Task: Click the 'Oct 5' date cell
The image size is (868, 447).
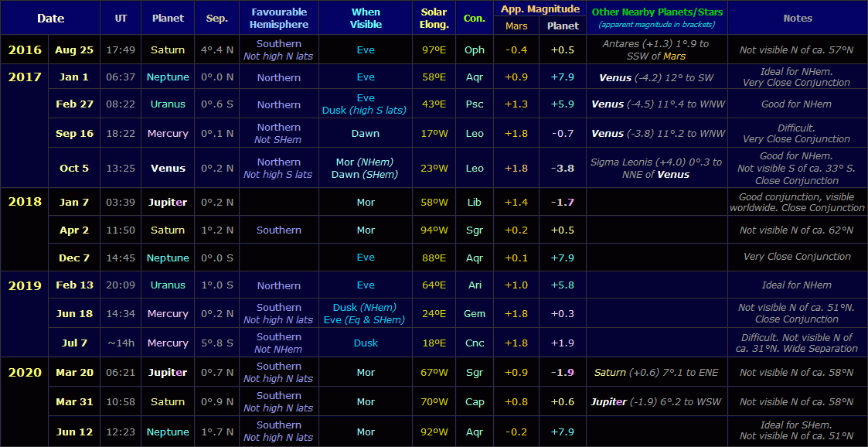Action: pyautogui.click(x=74, y=168)
